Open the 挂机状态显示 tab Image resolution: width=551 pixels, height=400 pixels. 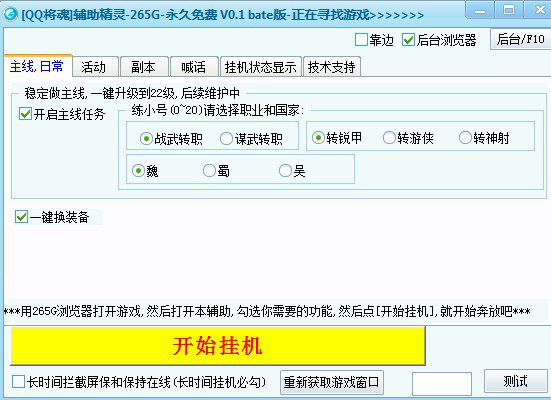(x=260, y=67)
